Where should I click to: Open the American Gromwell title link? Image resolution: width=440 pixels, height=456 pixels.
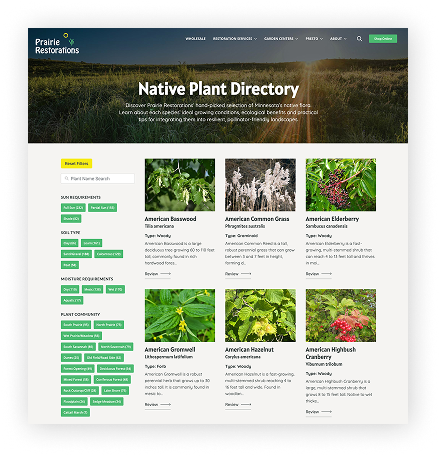click(170, 350)
